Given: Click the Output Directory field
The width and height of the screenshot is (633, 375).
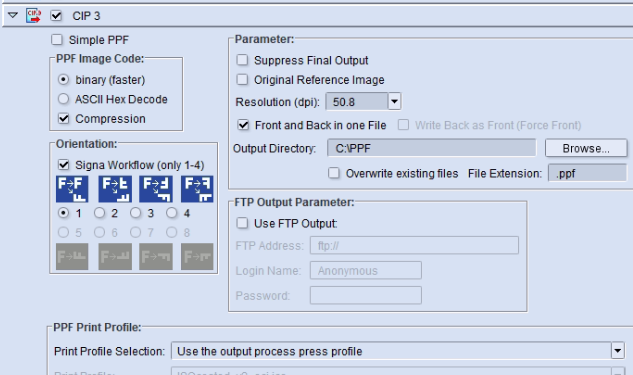Looking at the screenshot, I should (432, 148).
